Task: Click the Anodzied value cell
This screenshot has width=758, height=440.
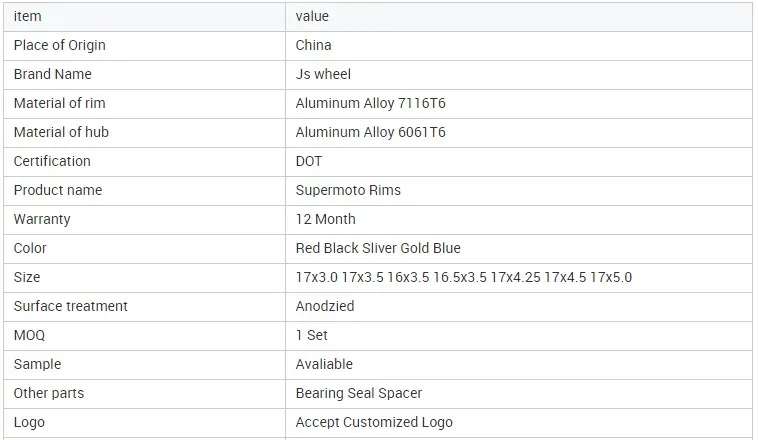Action: point(519,307)
